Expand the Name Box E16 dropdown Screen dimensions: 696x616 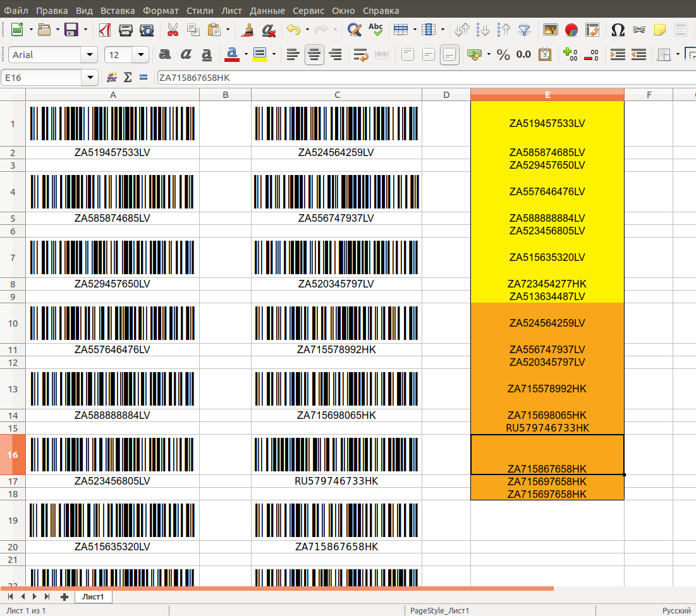point(90,78)
